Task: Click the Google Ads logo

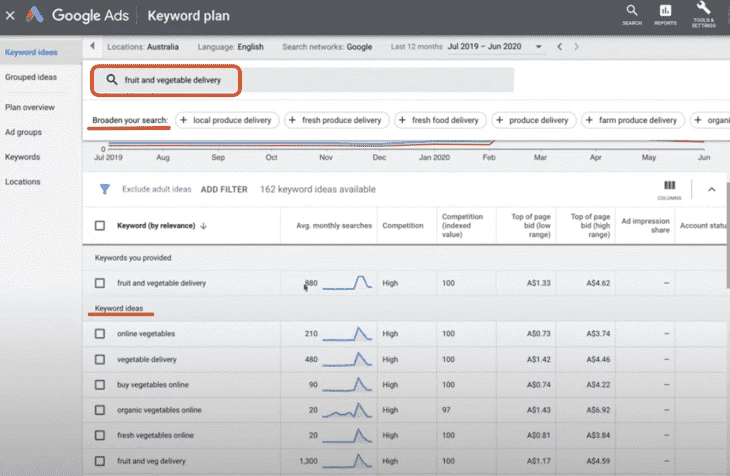Action: (x=34, y=15)
